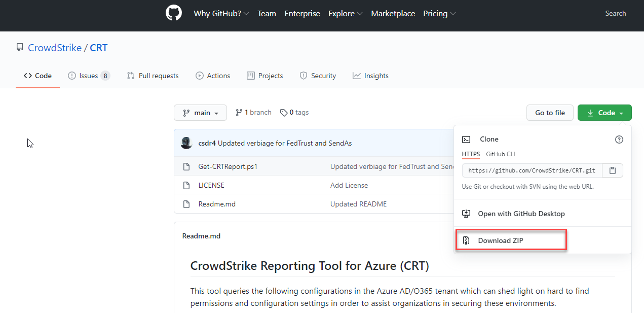The height and width of the screenshot is (313, 644).
Task: Expand the Explore navigation dropdown
Action: tap(345, 14)
